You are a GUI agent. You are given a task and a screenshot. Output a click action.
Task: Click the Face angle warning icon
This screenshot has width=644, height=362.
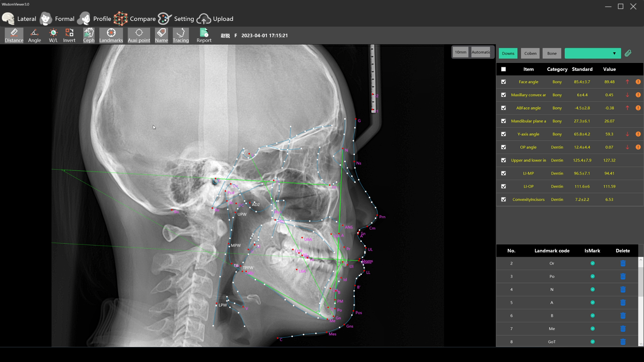pyautogui.click(x=638, y=82)
